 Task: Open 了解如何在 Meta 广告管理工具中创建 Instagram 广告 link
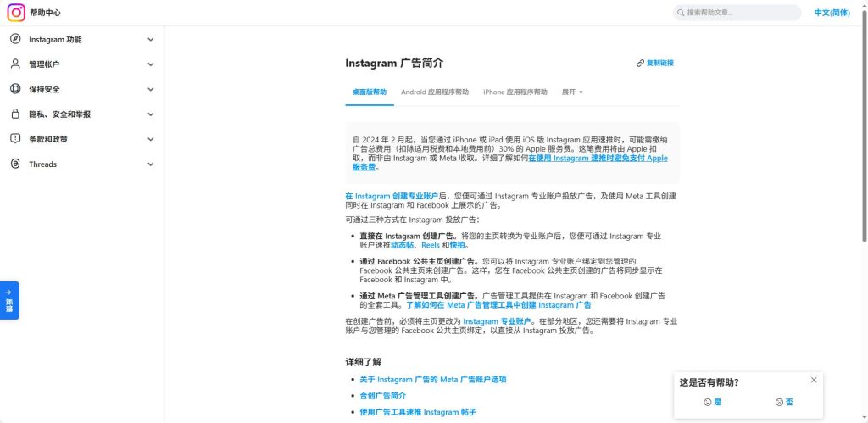tap(498, 305)
